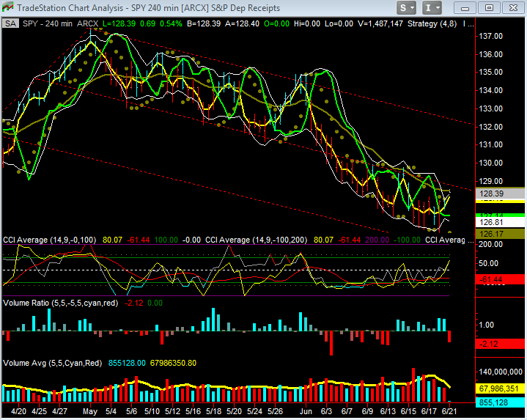This screenshot has height=420, width=527.
Task: Click the B=128.39 bid value
Action: pyautogui.click(x=204, y=24)
